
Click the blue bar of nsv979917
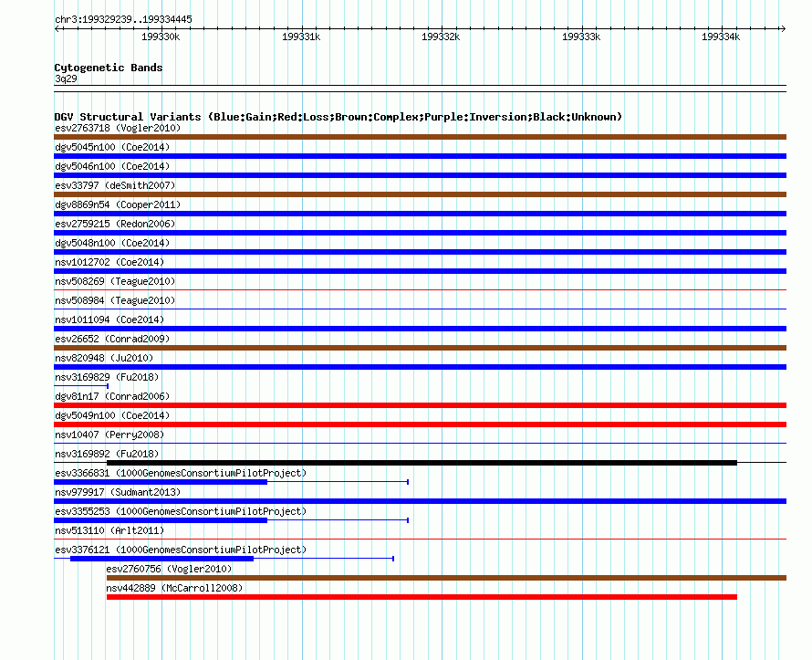pyautogui.click(x=420, y=501)
